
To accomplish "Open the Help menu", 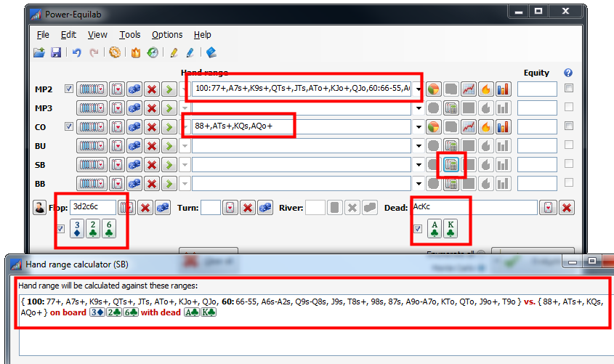I will click(x=203, y=34).
